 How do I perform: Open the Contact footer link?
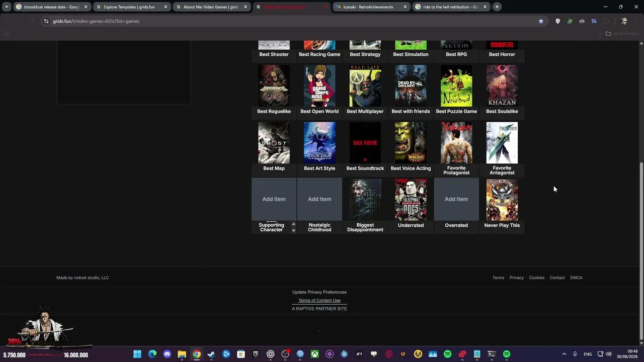pyautogui.click(x=557, y=278)
